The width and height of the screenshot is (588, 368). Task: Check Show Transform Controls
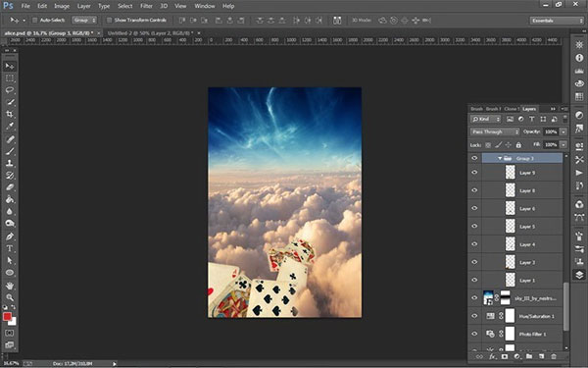click(109, 21)
